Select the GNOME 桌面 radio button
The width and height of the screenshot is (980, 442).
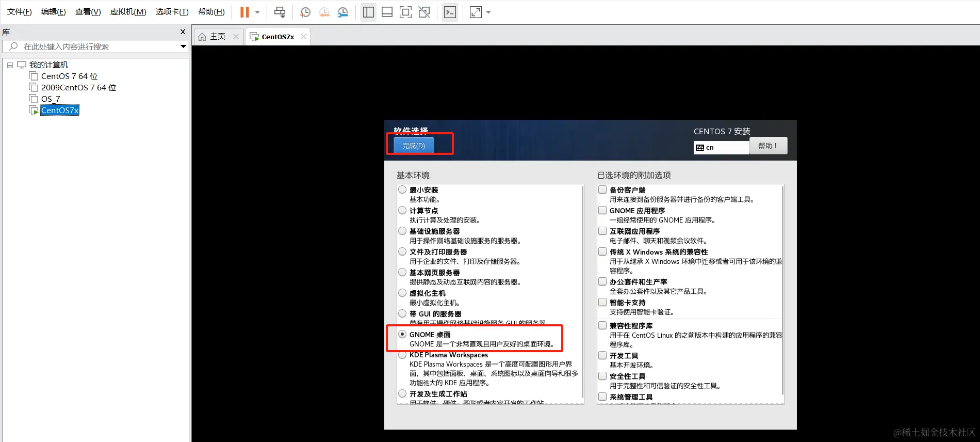[x=402, y=334]
